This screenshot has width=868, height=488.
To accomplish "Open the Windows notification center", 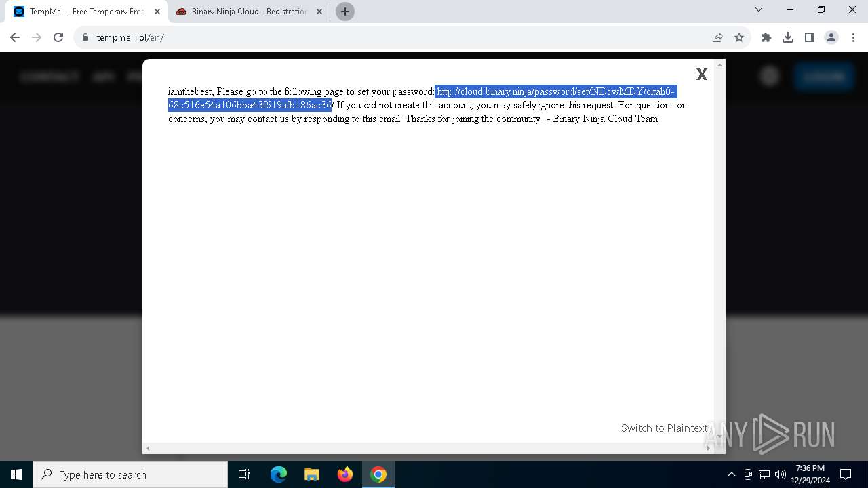I will pos(846,474).
